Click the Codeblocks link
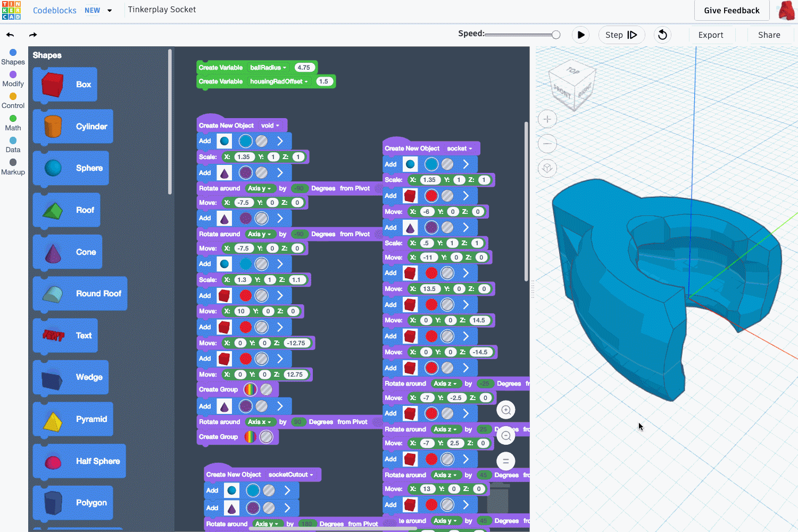Image resolution: width=798 pixels, height=532 pixels. pyautogui.click(x=55, y=11)
